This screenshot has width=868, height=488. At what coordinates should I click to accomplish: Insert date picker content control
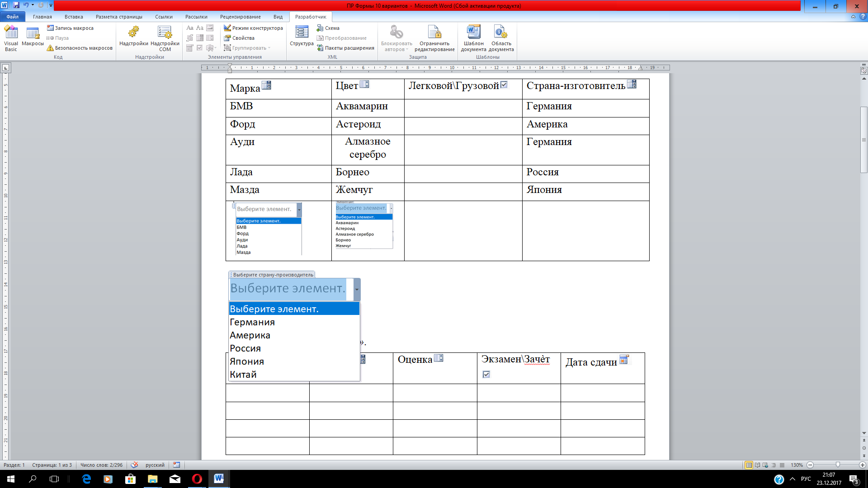coord(190,48)
